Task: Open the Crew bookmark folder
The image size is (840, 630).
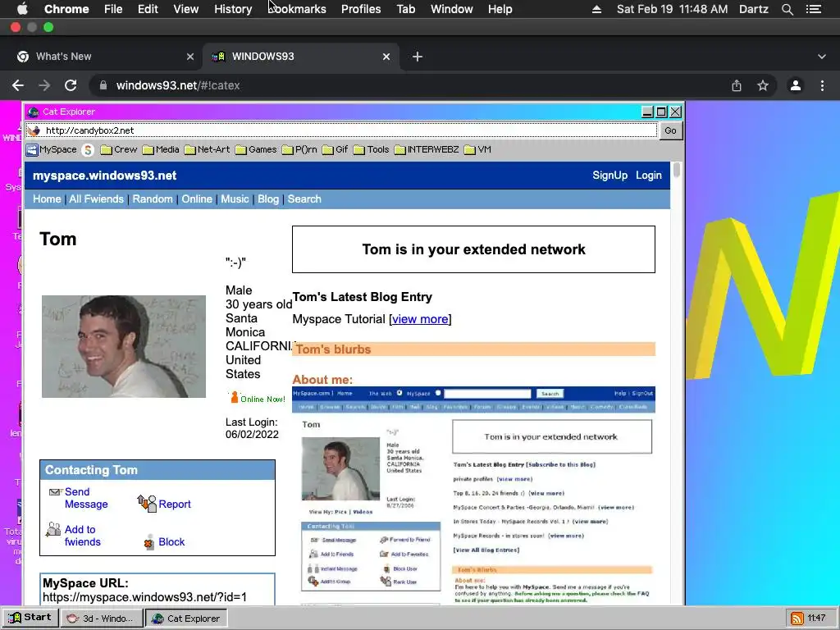Action: click(x=119, y=150)
